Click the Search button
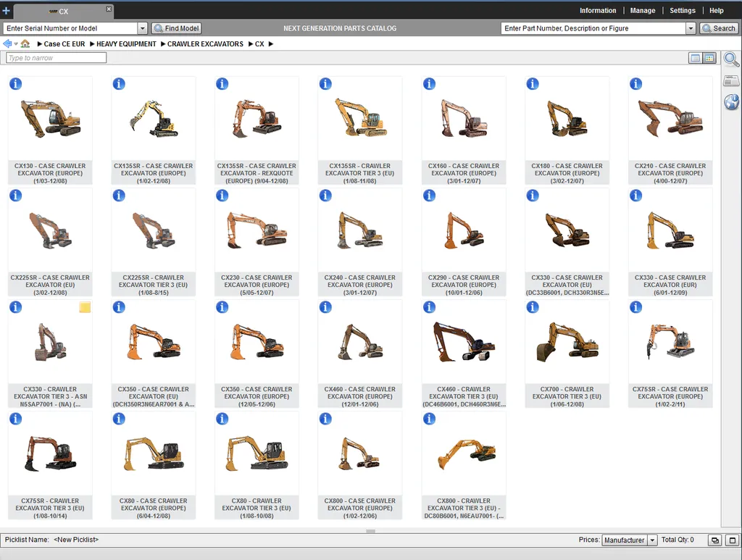Image resolution: width=742 pixels, height=560 pixels. click(718, 28)
